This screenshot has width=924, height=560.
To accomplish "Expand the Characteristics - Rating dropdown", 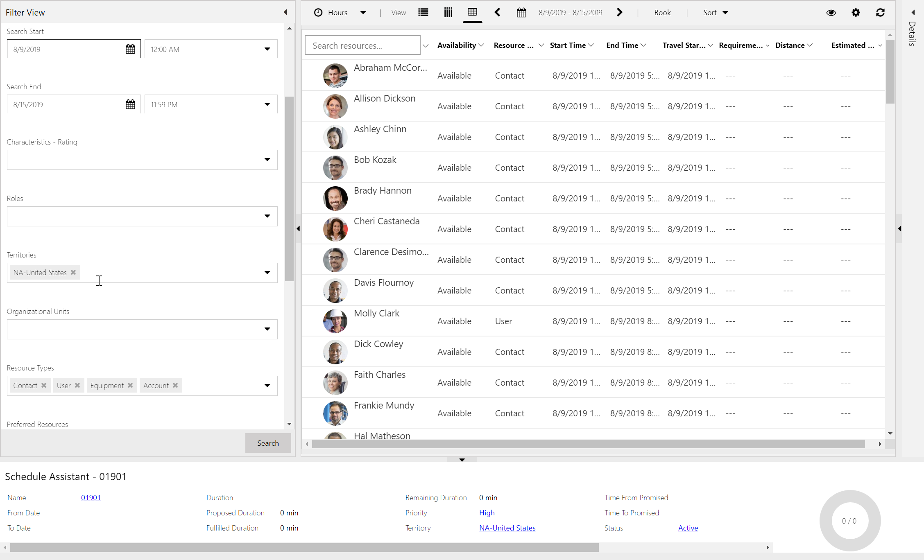I will pos(267,159).
